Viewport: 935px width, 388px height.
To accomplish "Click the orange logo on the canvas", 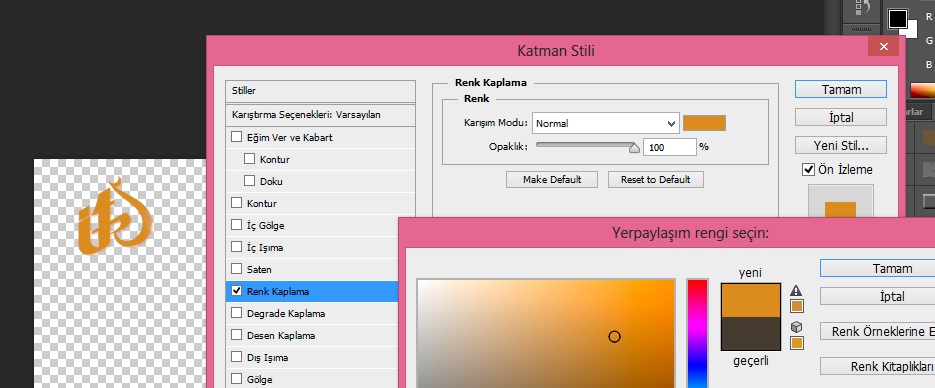I will coord(116,216).
